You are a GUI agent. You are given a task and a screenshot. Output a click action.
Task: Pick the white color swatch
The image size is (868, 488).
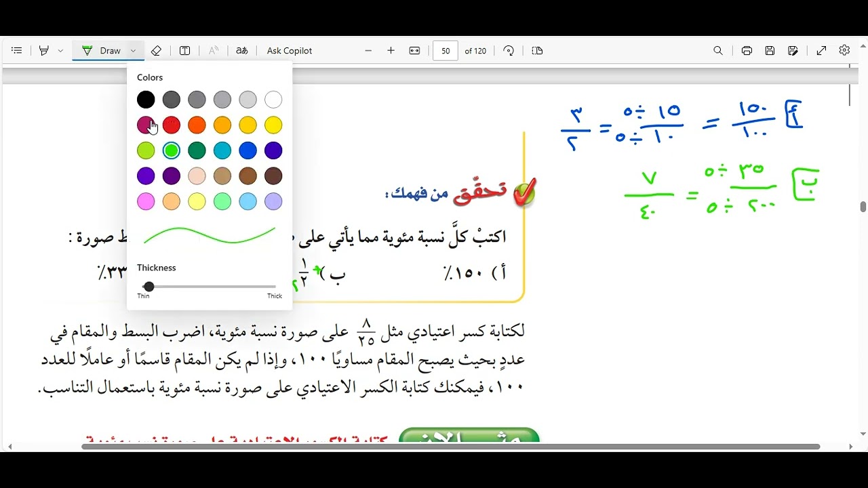click(x=273, y=100)
